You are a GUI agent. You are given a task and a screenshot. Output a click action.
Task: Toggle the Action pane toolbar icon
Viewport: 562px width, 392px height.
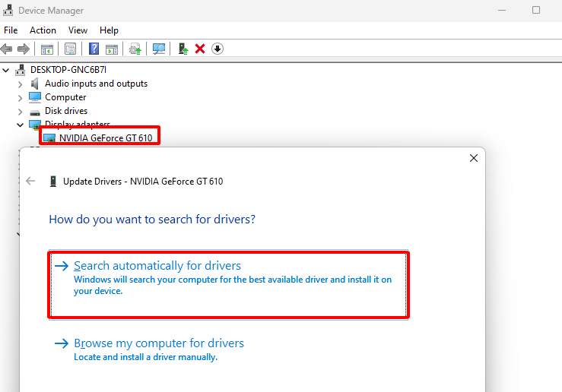pos(112,49)
